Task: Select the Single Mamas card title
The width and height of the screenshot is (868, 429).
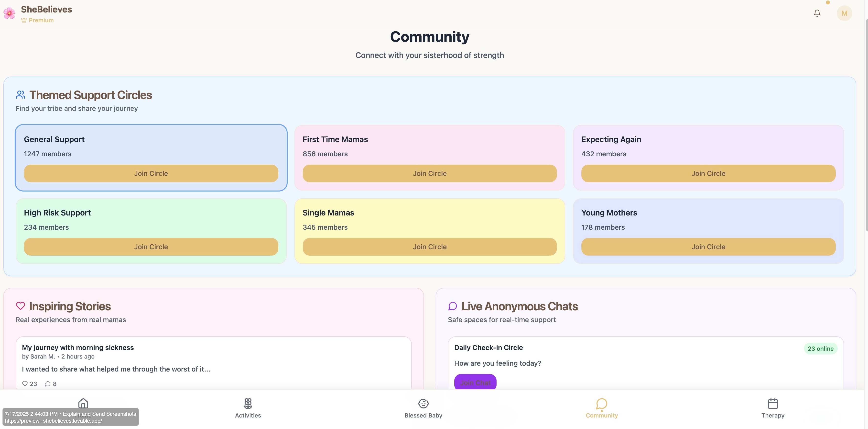Action: coord(328,213)
